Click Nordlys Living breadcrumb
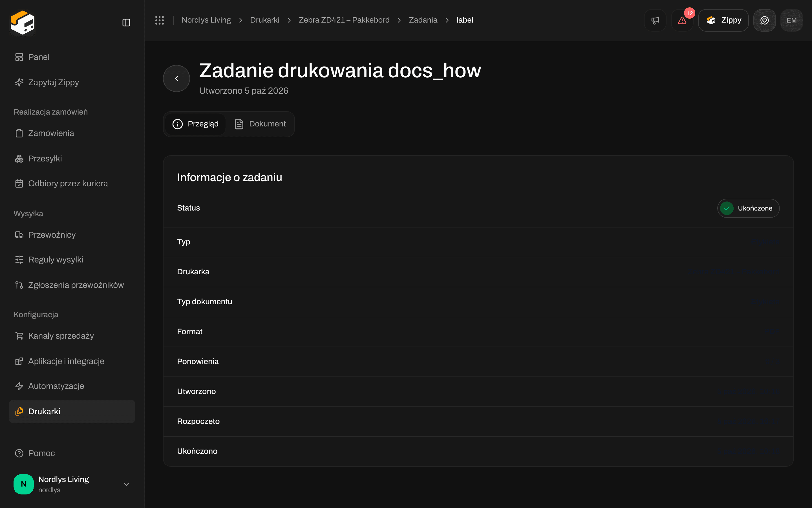The width and height of the screenshot is (812, 508). point(206,20)
